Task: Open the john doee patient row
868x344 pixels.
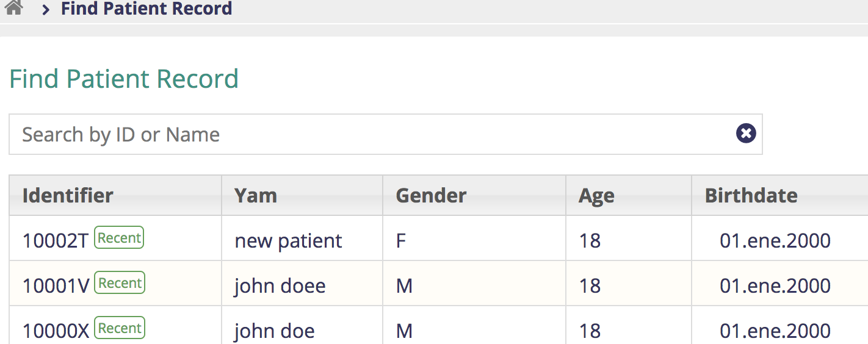Action: coord(438,284)
